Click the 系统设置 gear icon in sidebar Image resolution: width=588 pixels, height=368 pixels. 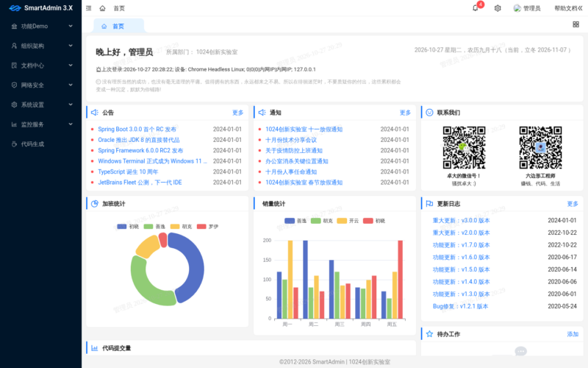point(14,105)
